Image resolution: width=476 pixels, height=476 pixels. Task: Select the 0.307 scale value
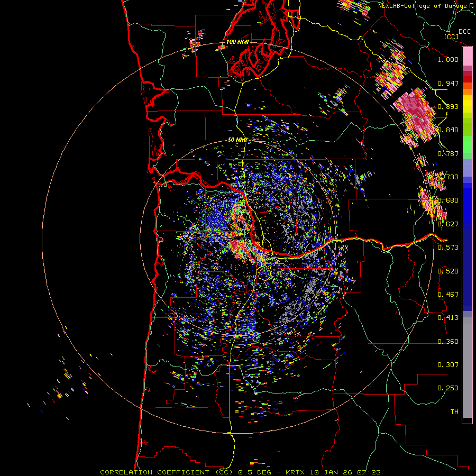448,365
